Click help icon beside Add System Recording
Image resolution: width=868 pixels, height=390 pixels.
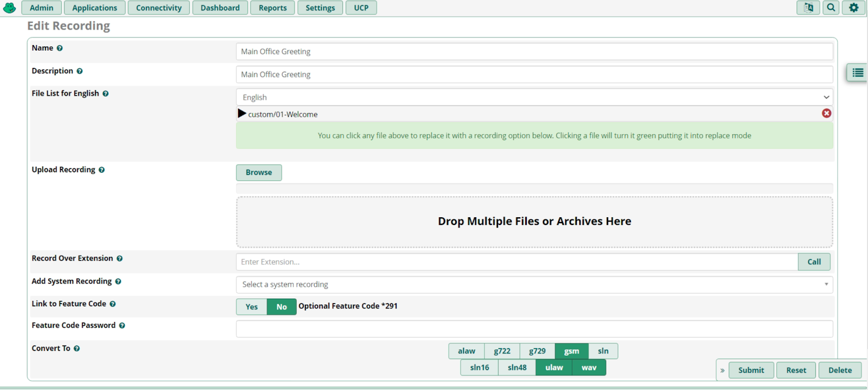(118, 281)
